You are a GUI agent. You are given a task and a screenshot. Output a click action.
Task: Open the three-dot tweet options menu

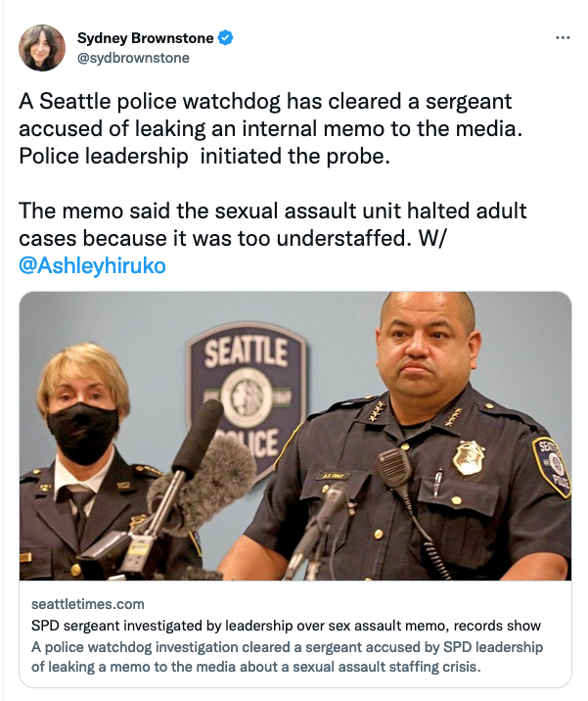click(x=563, y=38)
